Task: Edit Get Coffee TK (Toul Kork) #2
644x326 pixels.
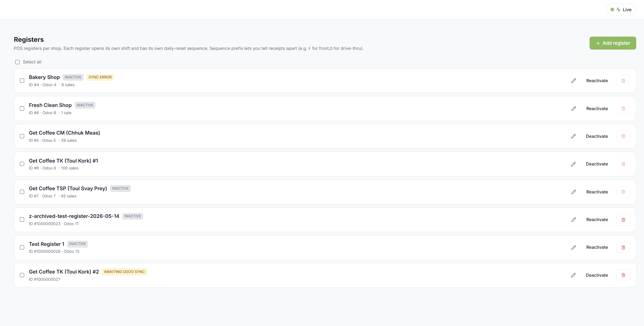Action: 573,275
